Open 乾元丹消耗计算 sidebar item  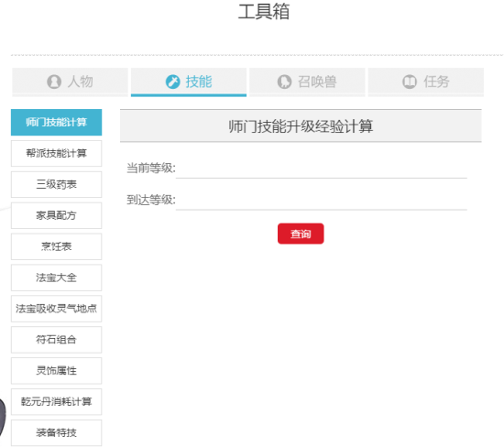tap(56, 402)
